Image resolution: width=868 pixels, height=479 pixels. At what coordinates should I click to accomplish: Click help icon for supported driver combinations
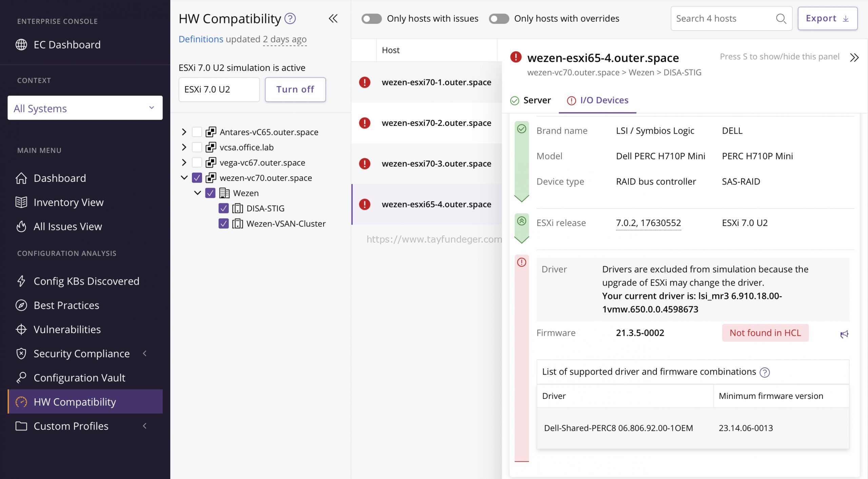click(x=765, y=372)
